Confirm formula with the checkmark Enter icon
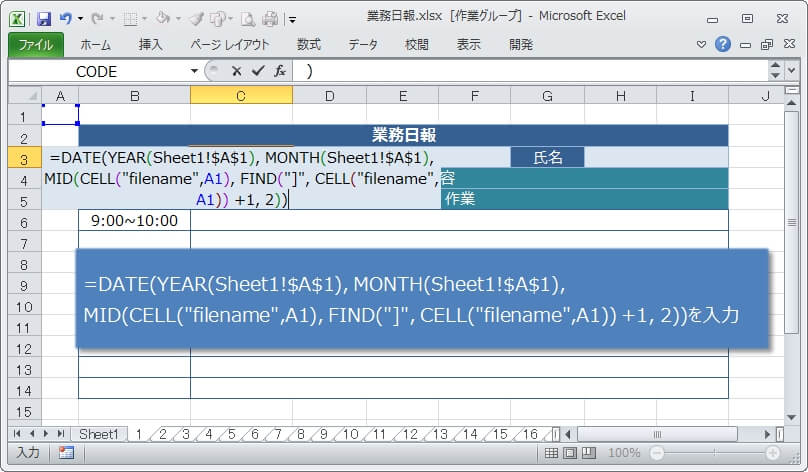The height and width of the screenshot is (472, 808). pos(258,71)
